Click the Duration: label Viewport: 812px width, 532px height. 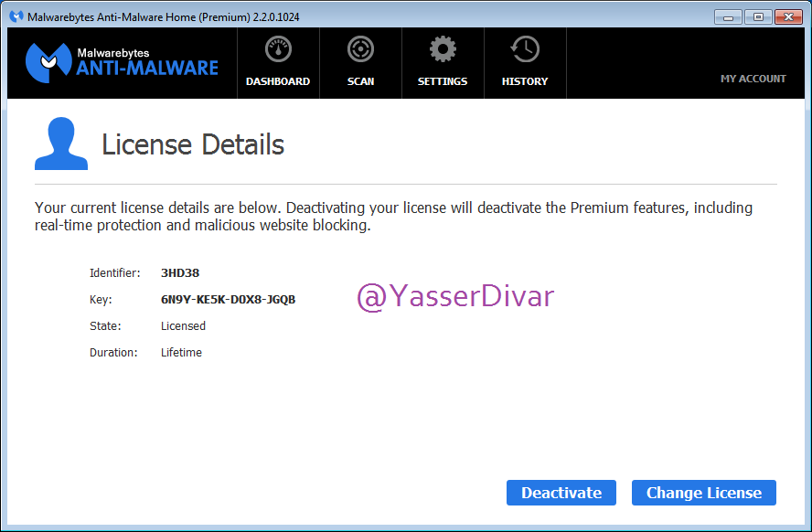(x=113, y=353)
